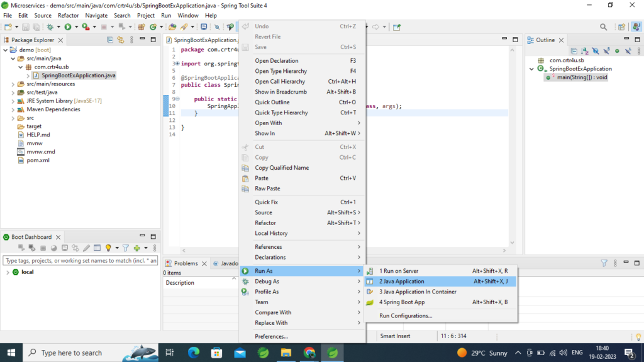
Task: Open the Run button dropdown arrow
Action: click(76, 27)
